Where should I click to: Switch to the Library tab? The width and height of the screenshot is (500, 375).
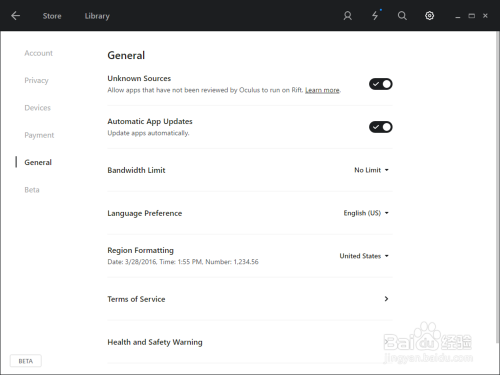97,16
